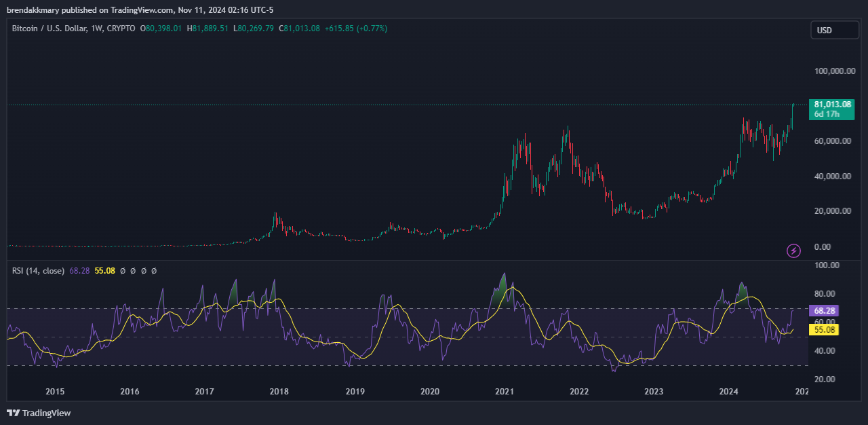868x425 pixels.
Task: Click the 80.00 RSI scale label
Action: click(826, 294)
